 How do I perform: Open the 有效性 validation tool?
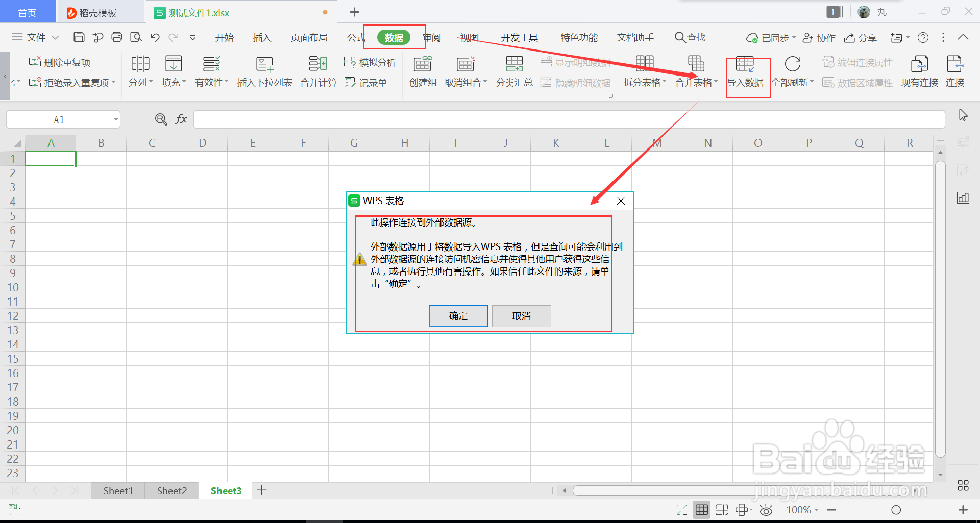[211, 71]
